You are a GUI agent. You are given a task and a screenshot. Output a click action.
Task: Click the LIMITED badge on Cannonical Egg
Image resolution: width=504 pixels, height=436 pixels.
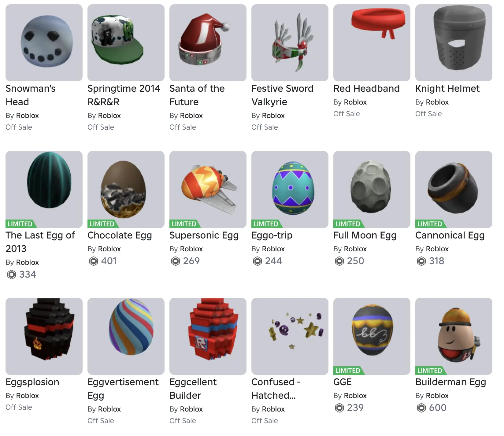(x=430, y=224)
